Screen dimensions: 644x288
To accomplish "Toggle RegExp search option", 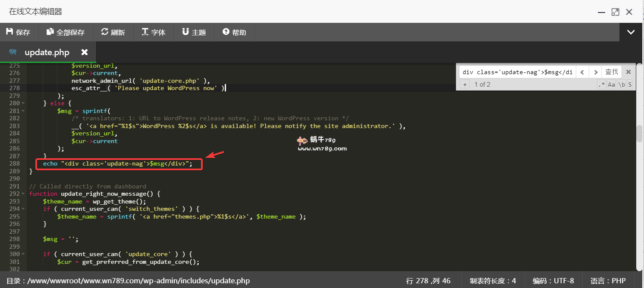I will [601, 85].
